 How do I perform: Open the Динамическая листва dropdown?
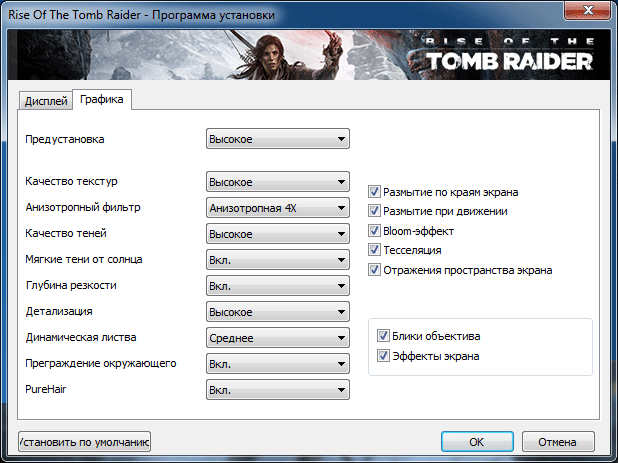pos(277,338)
